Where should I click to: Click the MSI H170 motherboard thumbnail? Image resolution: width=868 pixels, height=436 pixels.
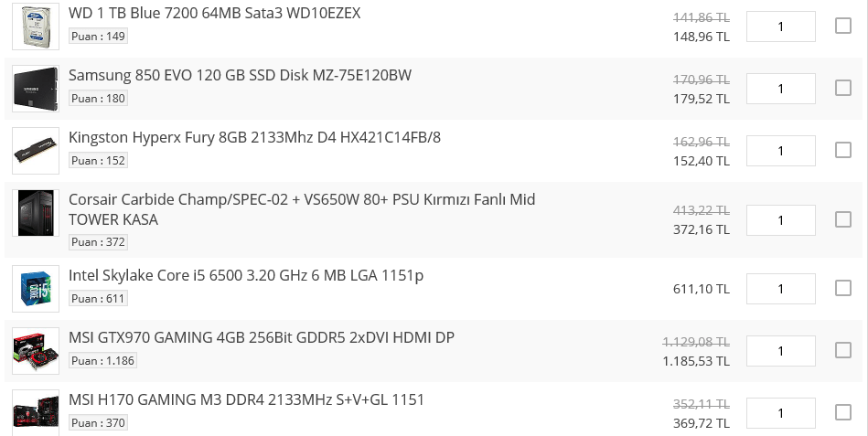pyautogui.click(x=36, y=413)
